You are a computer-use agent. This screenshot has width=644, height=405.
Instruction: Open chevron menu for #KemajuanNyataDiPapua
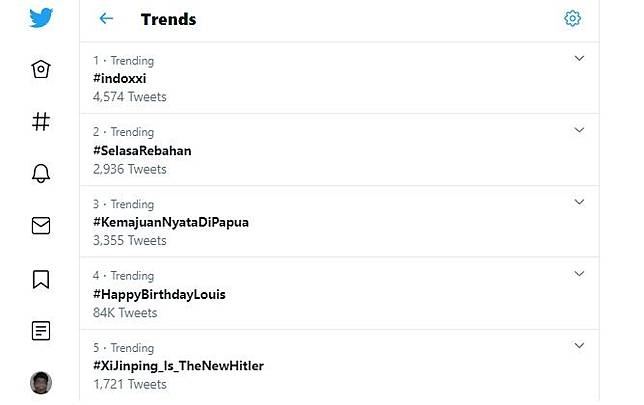579,203
